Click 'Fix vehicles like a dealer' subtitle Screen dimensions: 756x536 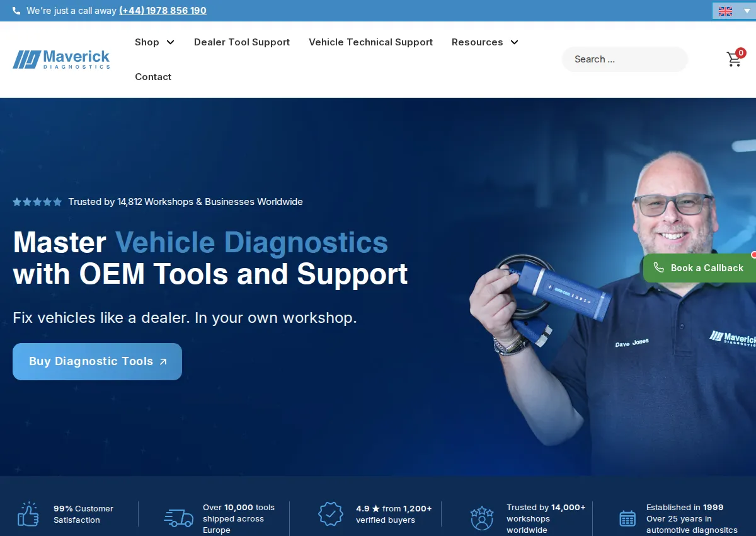point(185,317)
